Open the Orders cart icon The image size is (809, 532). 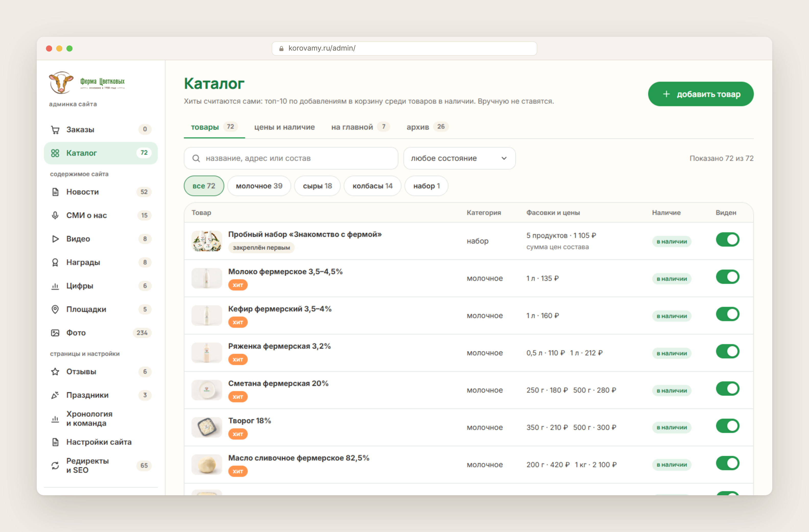[55, 129]
